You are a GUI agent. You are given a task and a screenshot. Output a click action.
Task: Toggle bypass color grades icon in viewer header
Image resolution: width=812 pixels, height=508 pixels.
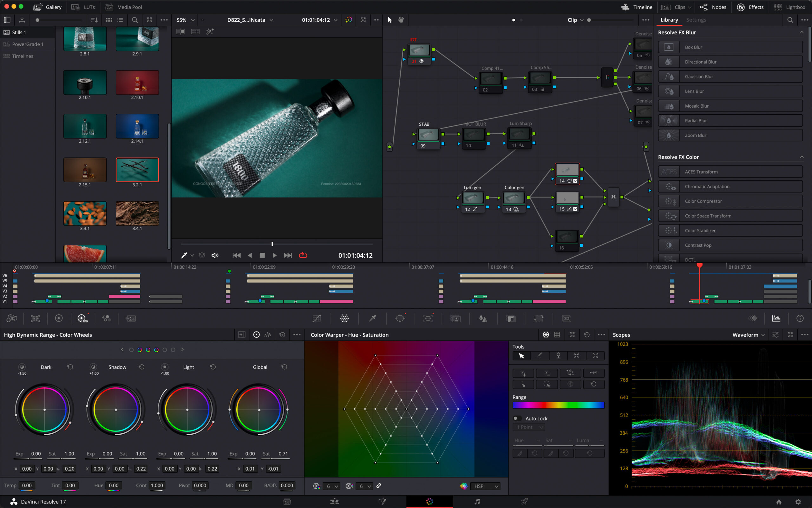349,20
